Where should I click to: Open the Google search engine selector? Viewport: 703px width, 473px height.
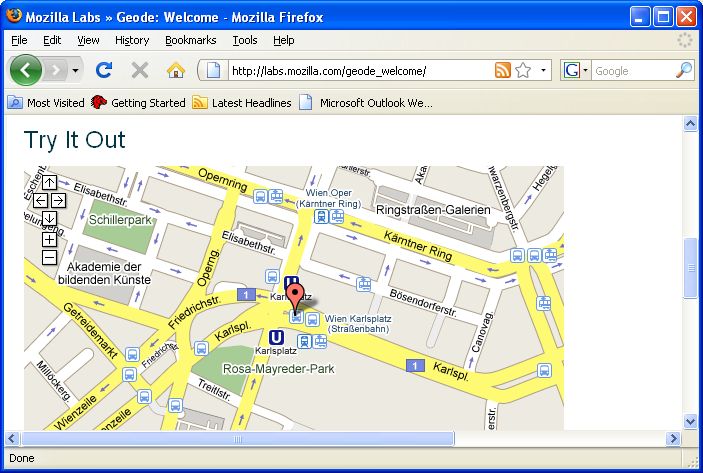click(575, 70)
